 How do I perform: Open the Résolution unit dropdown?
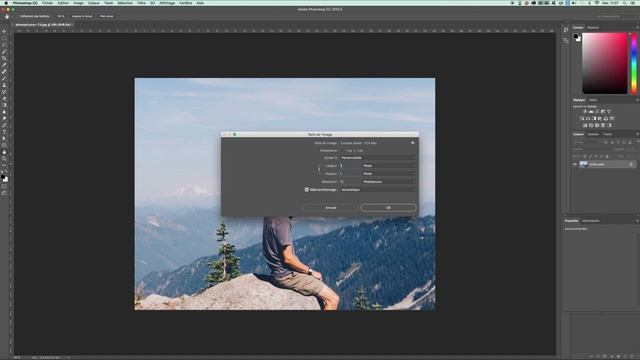coord(389,182)
